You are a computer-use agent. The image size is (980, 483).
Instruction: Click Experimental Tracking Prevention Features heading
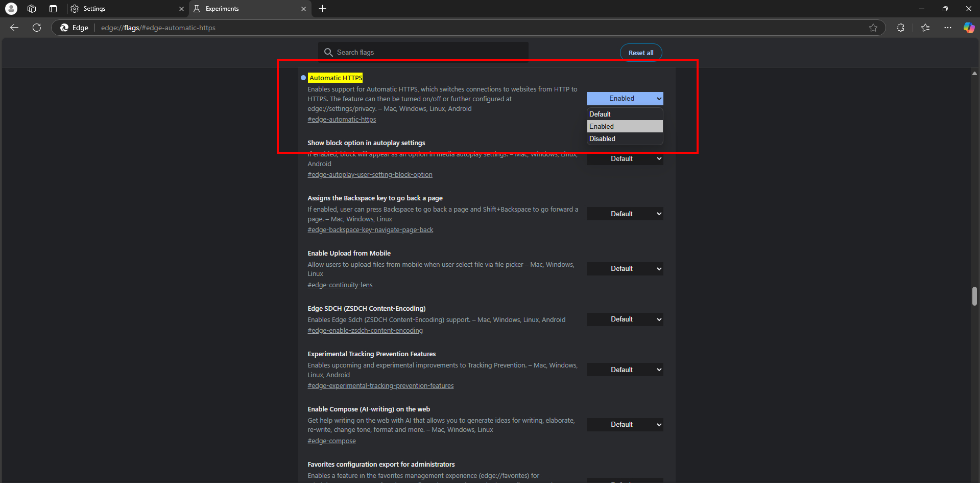(x=371, y=354)
